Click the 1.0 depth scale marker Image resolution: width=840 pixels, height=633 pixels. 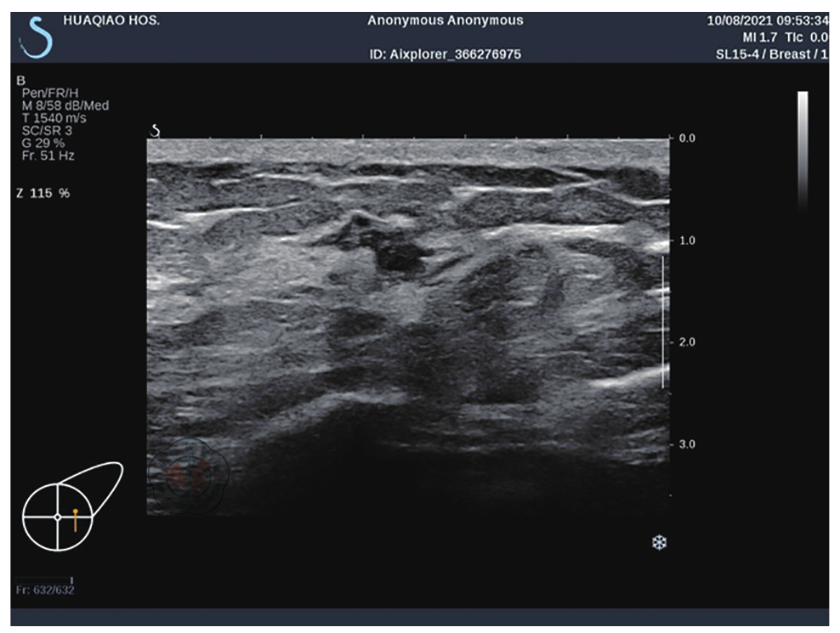point(687,240)
